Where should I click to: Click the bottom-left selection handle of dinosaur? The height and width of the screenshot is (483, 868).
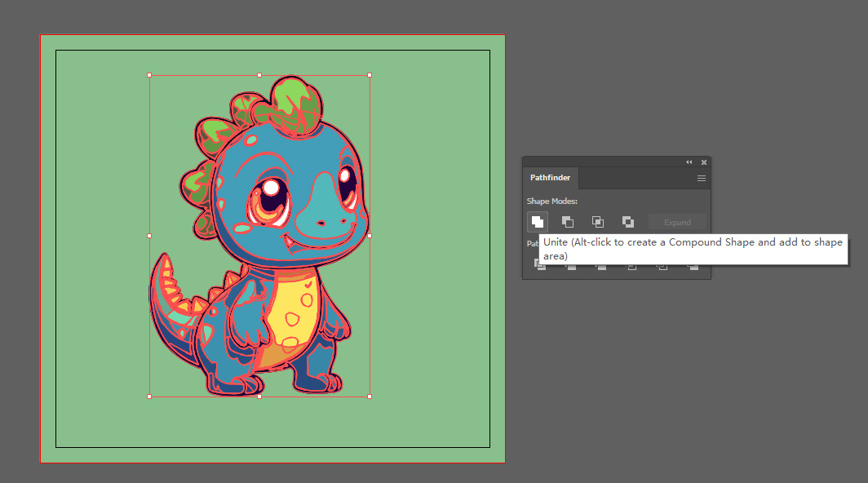[x=149, y=397]
